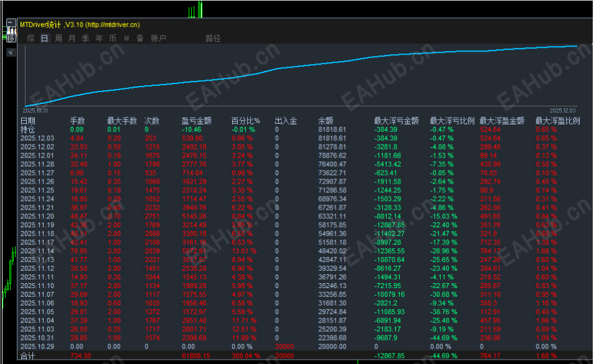Click the -12867.85 drawdown cell for 2025.11.19
The image size is (594, 364).
click(x=389, y=225)
